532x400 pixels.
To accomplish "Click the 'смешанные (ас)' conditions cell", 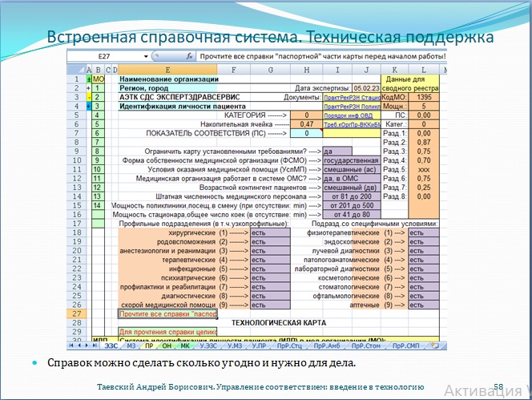I will [352, 169].
